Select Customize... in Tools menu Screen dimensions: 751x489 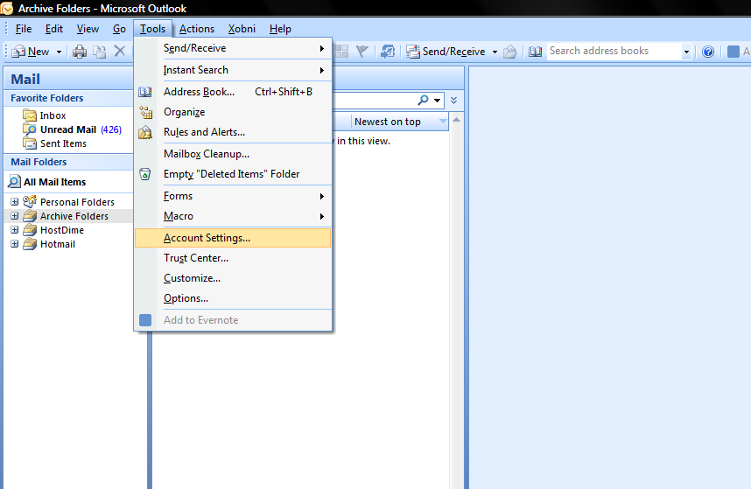tap(233, 278)
